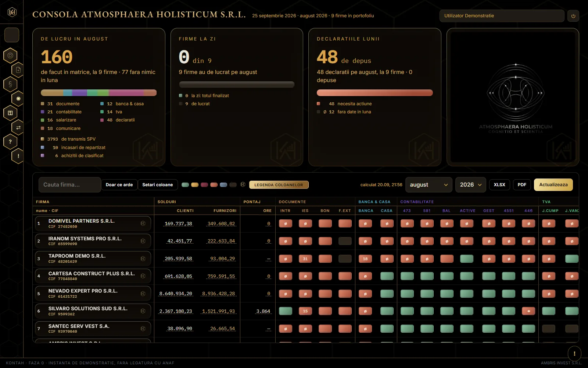
Task: Click the Actualizeaza refresh button
Action: (x=553, y=185)
